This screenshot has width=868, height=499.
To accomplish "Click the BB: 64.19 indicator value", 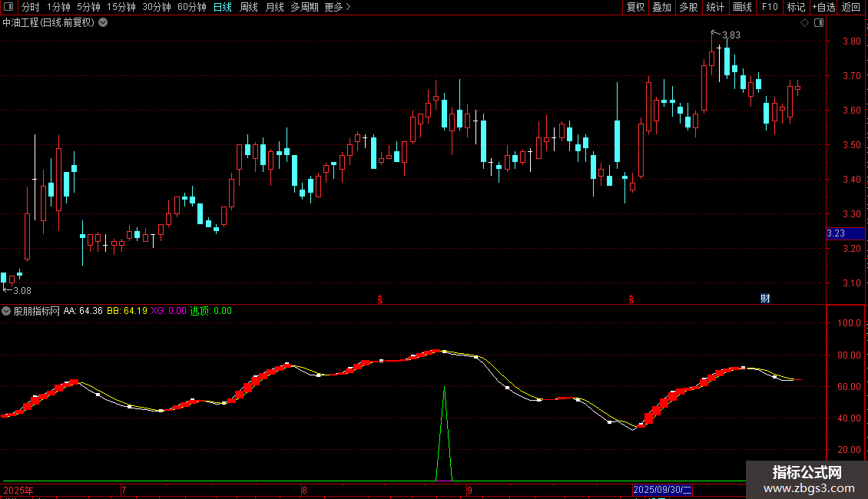I will (x=127, y=311).
